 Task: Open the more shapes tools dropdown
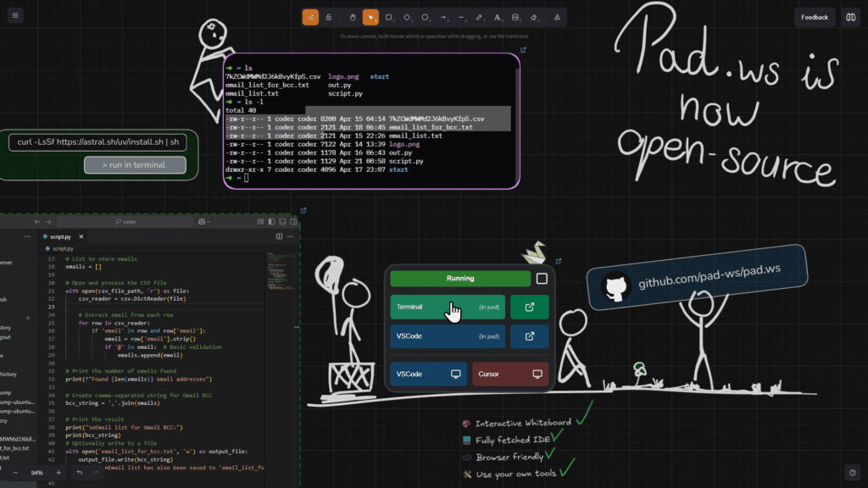point(556,17)
